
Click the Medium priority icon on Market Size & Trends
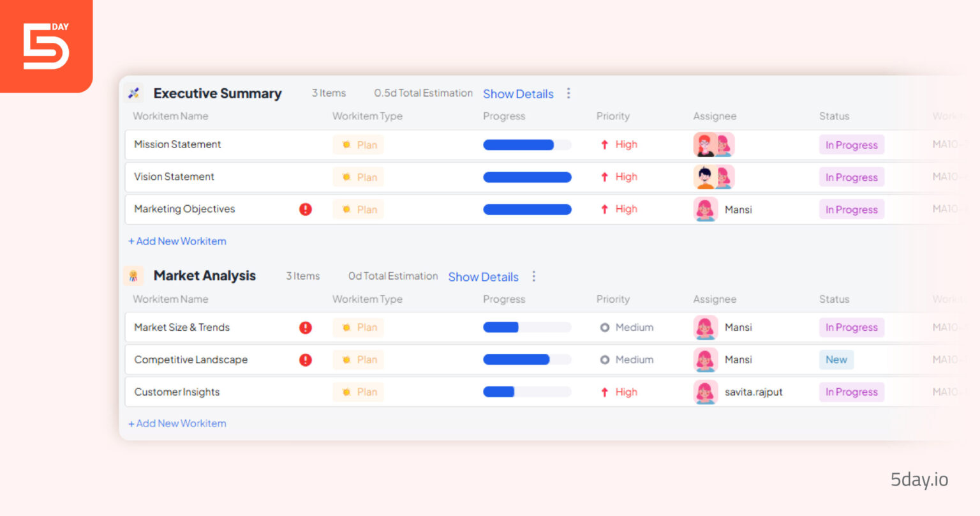coord(605,327)
